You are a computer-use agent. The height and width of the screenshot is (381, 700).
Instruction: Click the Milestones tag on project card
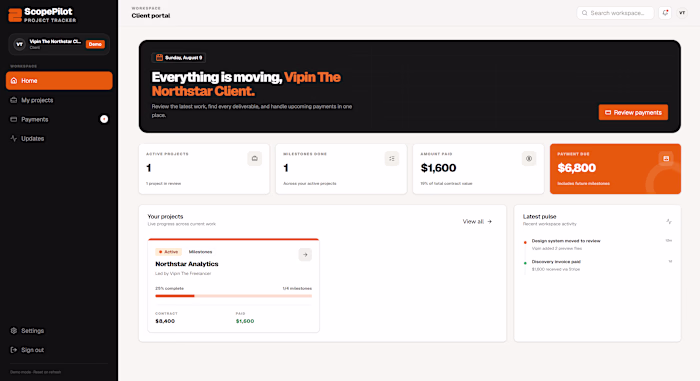(x=200, y=252)
